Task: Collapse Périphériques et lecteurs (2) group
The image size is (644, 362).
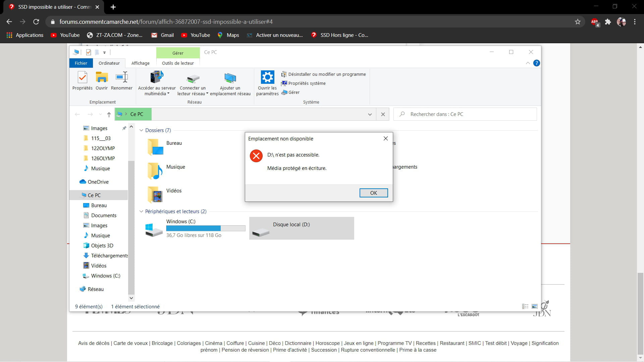Action: 141,212
